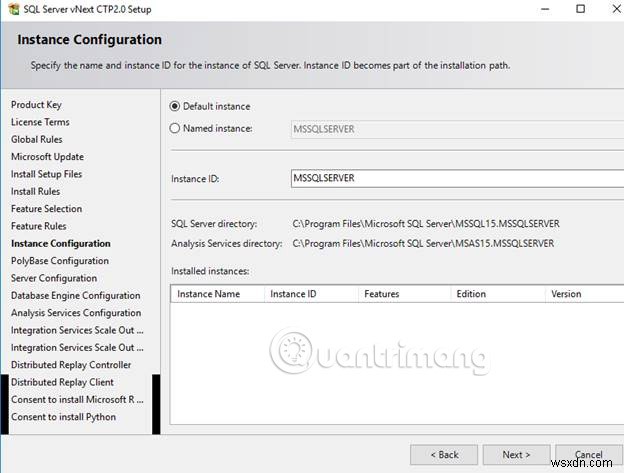The image size is (624, 473).
Task: Click the Next button
Action: [x=516, y=455]
